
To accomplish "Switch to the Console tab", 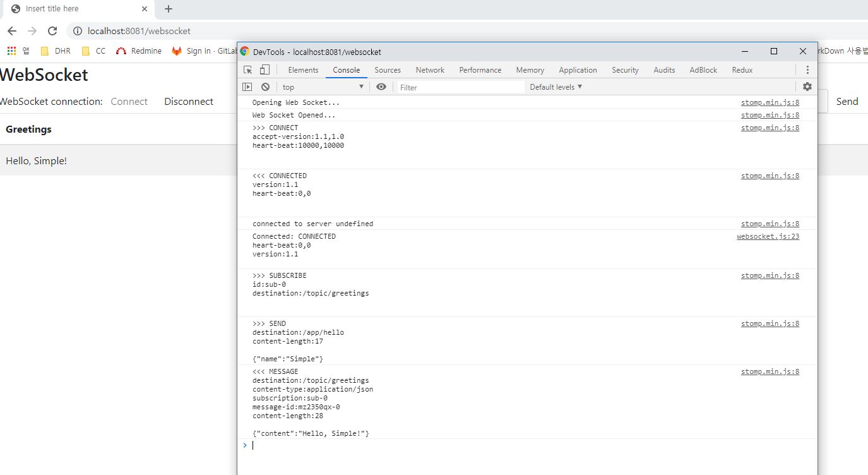I will click(x=347, y=70).
